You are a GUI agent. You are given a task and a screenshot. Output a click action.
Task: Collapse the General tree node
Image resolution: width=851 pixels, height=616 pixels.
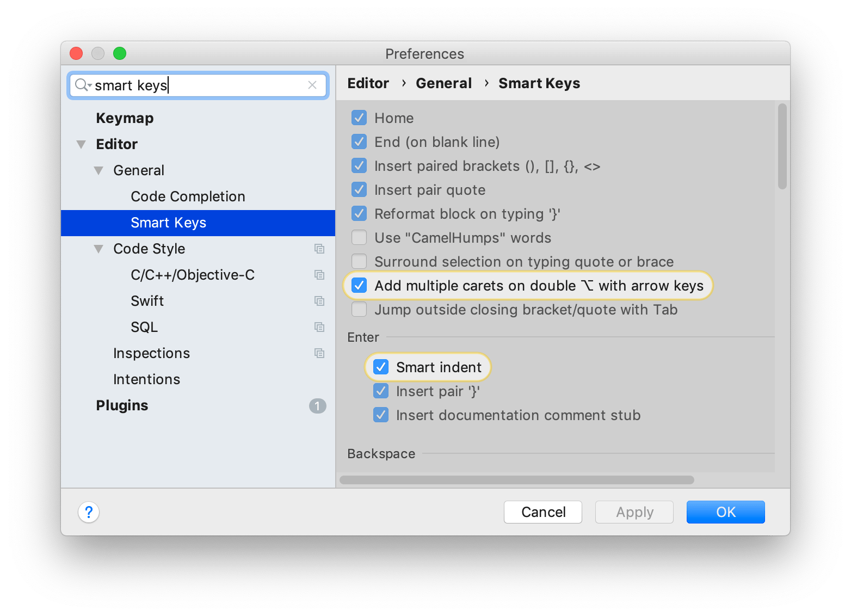[x=98, y=170]
